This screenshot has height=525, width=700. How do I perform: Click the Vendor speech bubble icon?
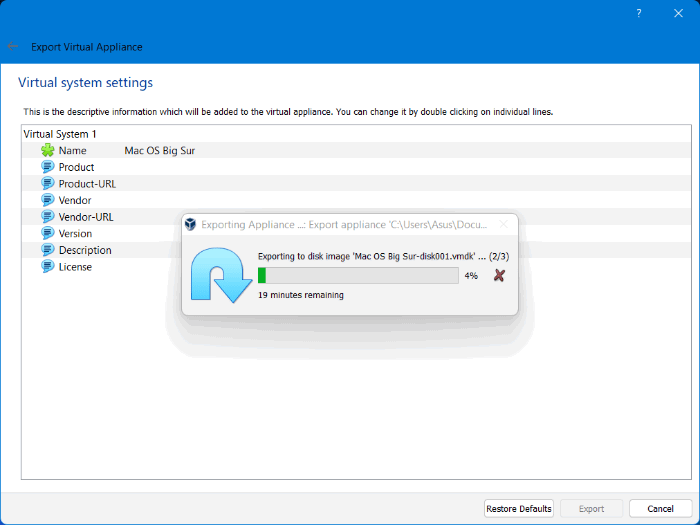coord(47,200)
